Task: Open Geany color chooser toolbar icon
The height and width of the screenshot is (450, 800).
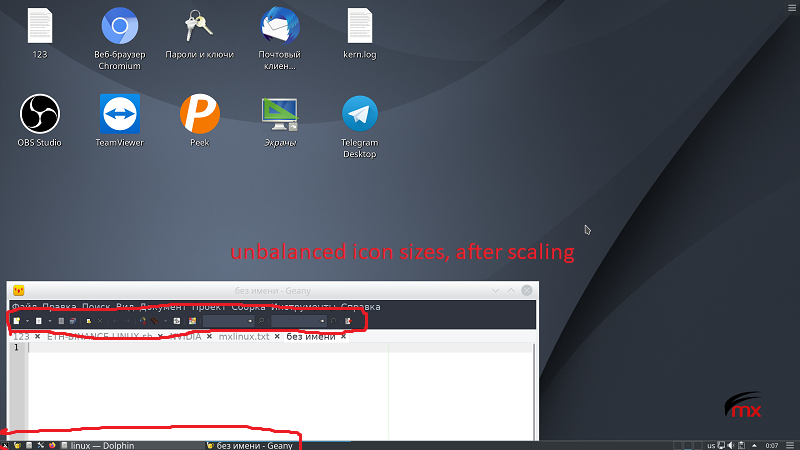Action: [x=192, y=321]
